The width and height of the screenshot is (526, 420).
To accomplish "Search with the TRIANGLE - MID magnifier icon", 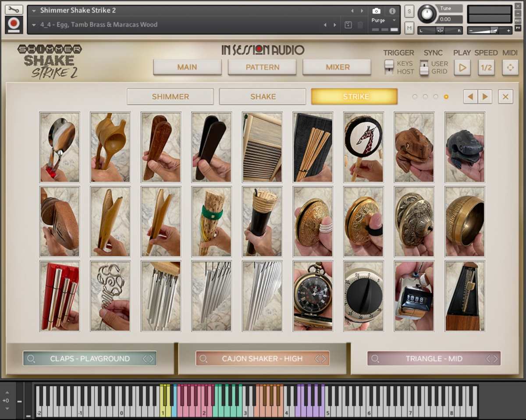I will (x=375, y=359).
